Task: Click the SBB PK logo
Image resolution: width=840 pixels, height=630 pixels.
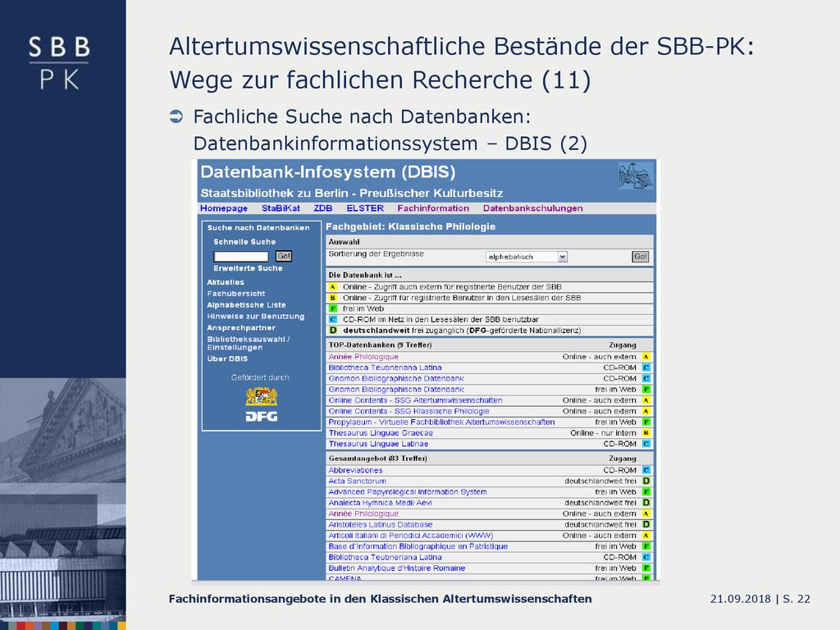Action: (x=59, y=62)
